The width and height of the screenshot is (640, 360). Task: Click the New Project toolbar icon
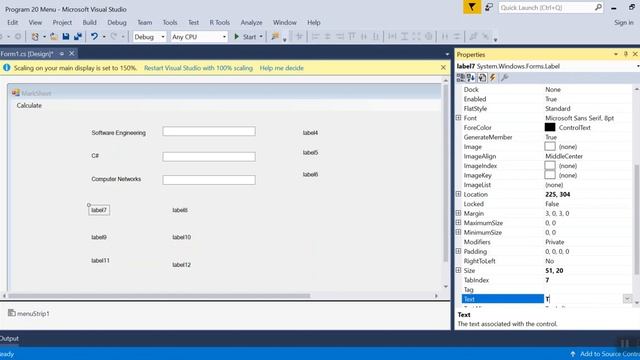pyautogui.click(x=35, y=37)
